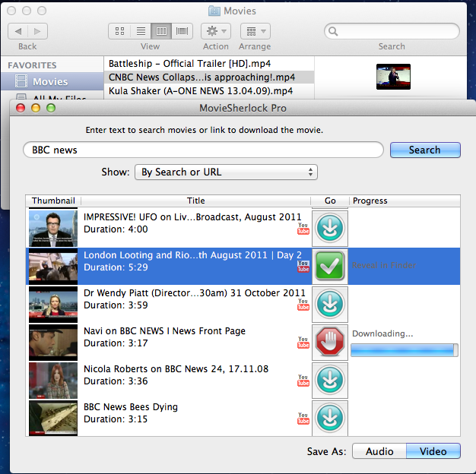476x474 pixels.
Task: Click Navi on BBC NEWS thumbnail
Action: (x=53, y=342)
